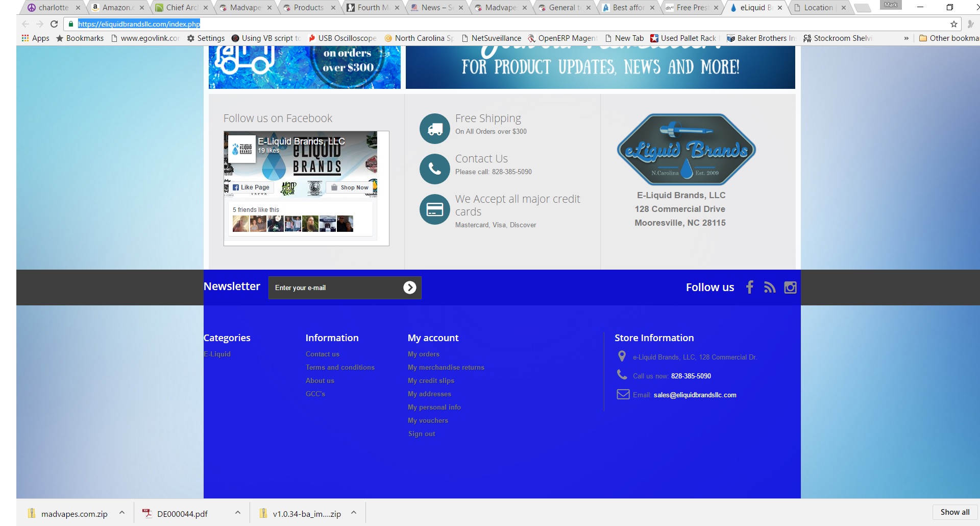
Task: Switch to the Location tab
Action: (819, 8)
